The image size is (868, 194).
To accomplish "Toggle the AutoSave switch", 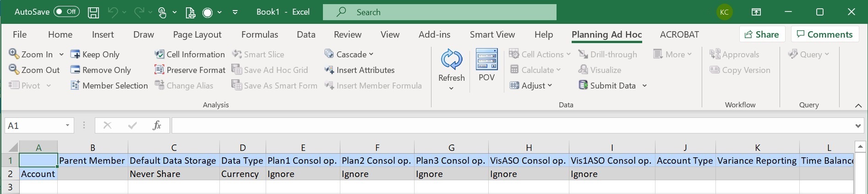I will 66,12.
